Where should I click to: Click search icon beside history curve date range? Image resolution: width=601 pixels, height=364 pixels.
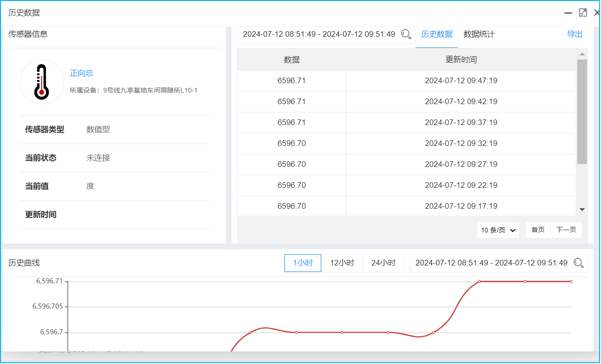[x=578, y=263]
